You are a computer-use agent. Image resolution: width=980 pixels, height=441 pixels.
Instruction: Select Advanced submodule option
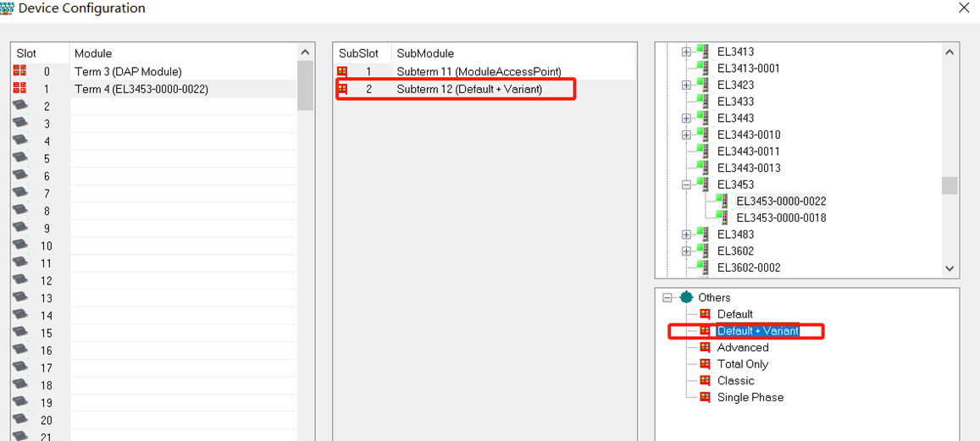point(743,347)
